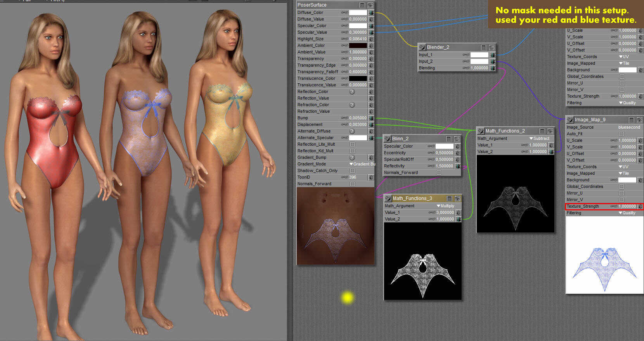Enable the Reflection_Lite_Mult checkbox

pyautogui.click(x=352, y=144)
